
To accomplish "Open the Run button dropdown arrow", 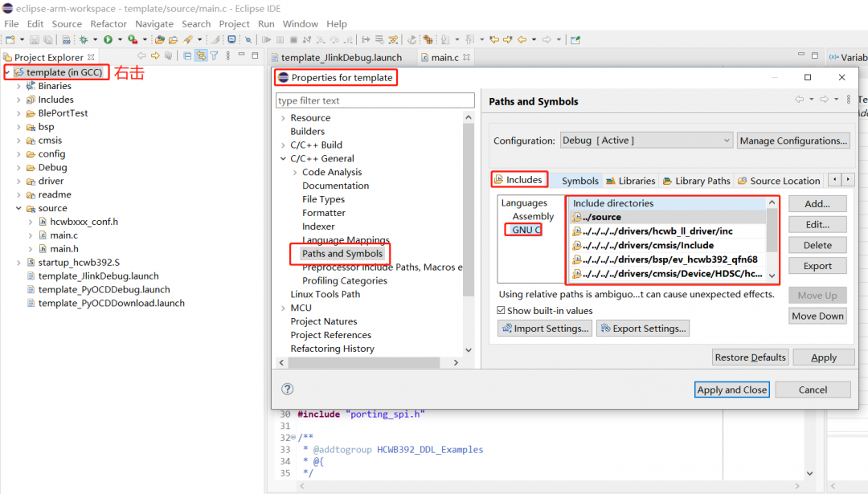I will tap(120, 40).
